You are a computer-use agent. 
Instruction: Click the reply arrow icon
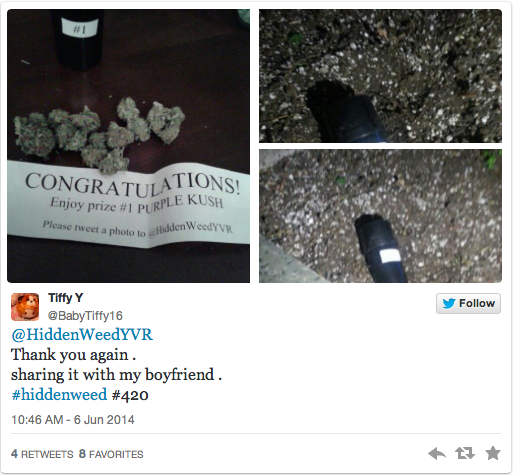click(x=437, y=453)
